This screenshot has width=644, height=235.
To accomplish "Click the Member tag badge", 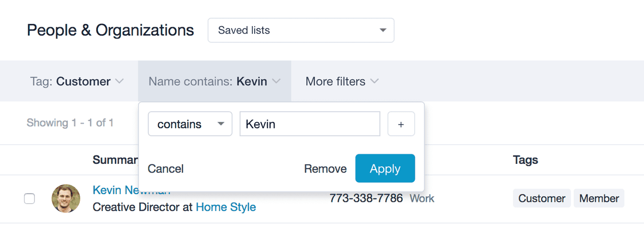I will (599, 198).
